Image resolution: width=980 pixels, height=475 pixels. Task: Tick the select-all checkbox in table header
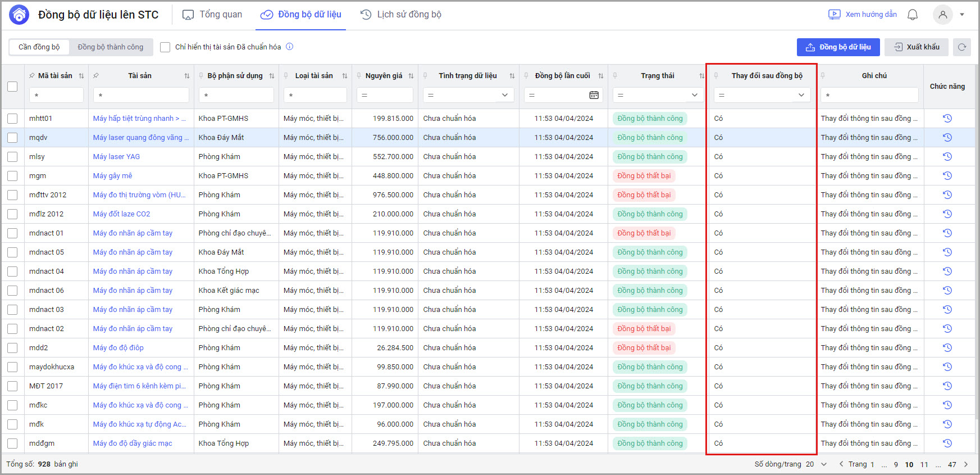[12, 87]
